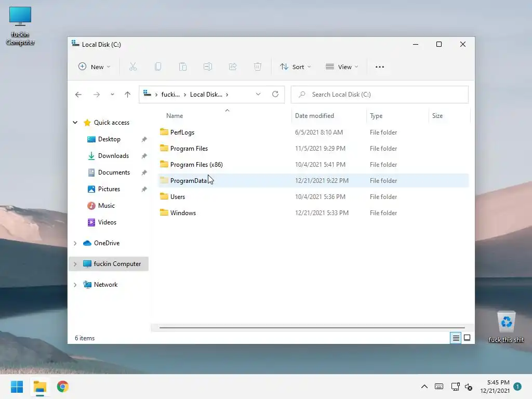The width and height of the screenshot is (532, 399).
Task: Sort by the Type column header
Action: (x=376, y=116)
